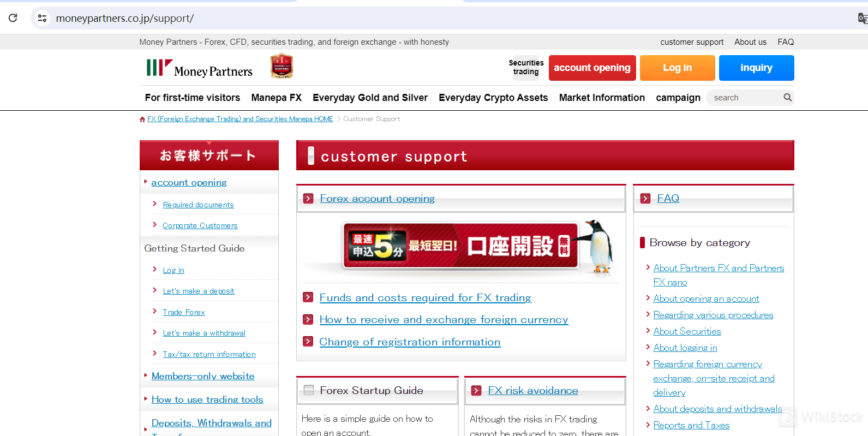
Task: Open Tax/tax return information link
Action: [x=209, y=354]
